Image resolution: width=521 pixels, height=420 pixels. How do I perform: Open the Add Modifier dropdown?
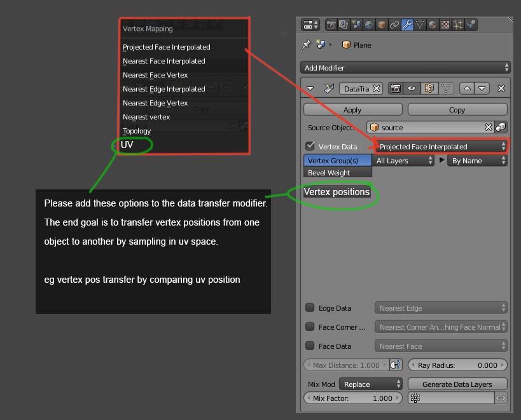click(405, 68)
